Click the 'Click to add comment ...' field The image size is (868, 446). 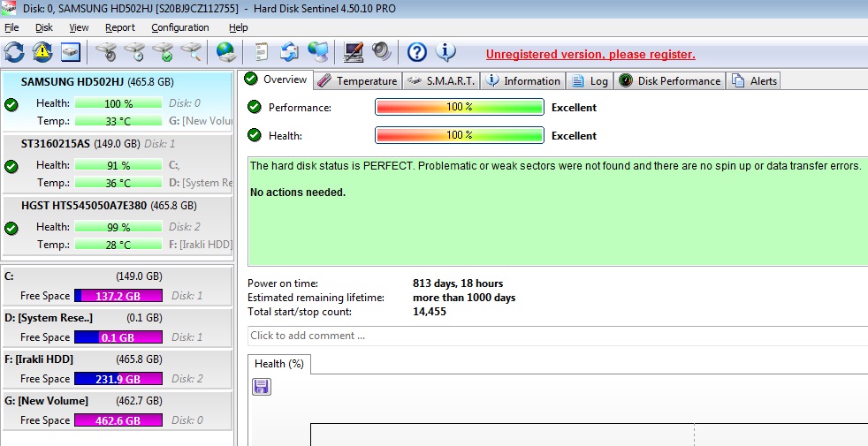tap(558, 336)
